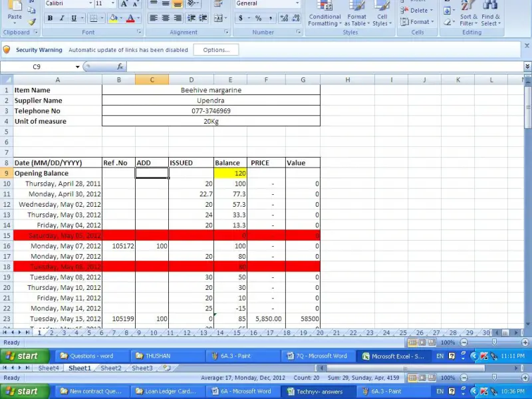Click the Copy icon in Clipboard group
Screen dimensions: 532x399
(31, 10)
